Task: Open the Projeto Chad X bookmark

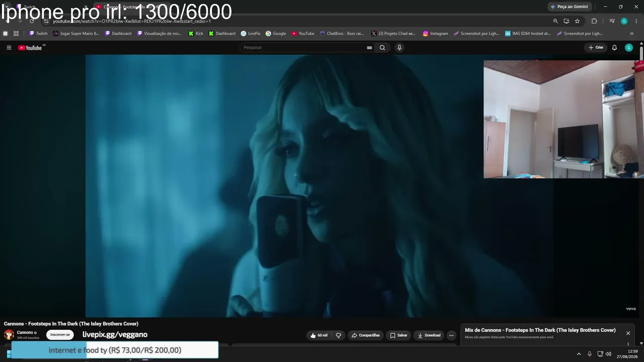Action: (393, 34)
